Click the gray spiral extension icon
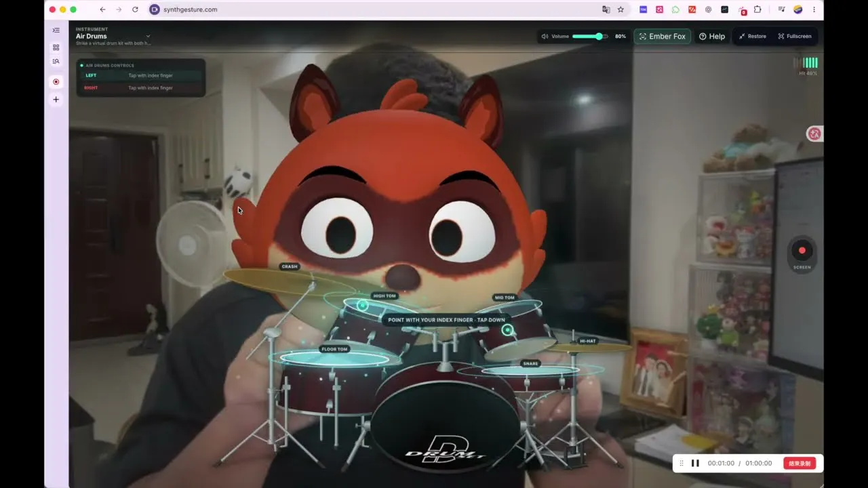 pyautogui.click(x=709, y=9)
